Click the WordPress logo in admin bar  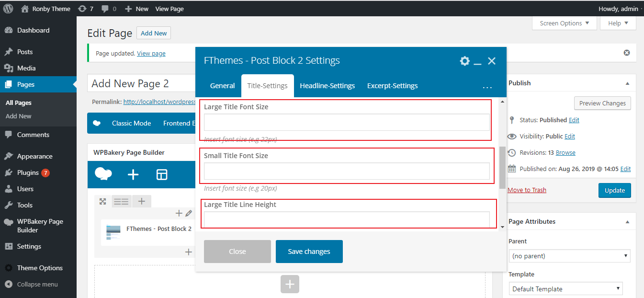pos(8,9)
